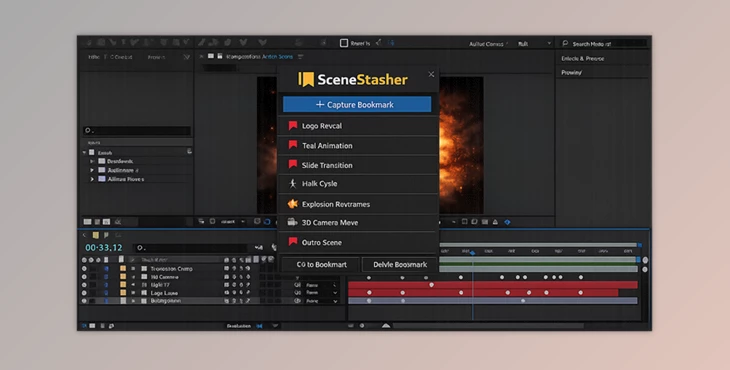This screenshot has width=730, height=370.
Task: Expand the Audinnare folder
Action: click(x=92, y=170)
